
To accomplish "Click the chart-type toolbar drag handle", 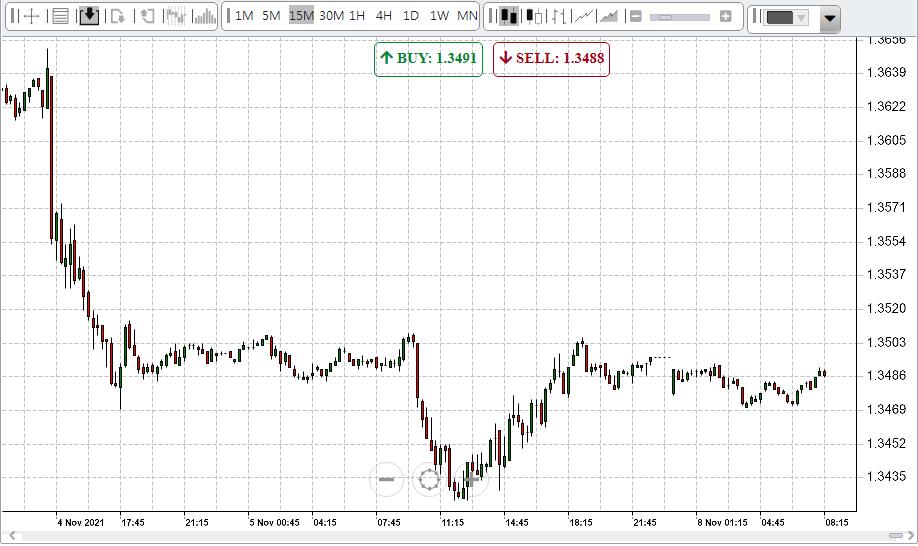I will pyautogui.click(x=491, y=16).
